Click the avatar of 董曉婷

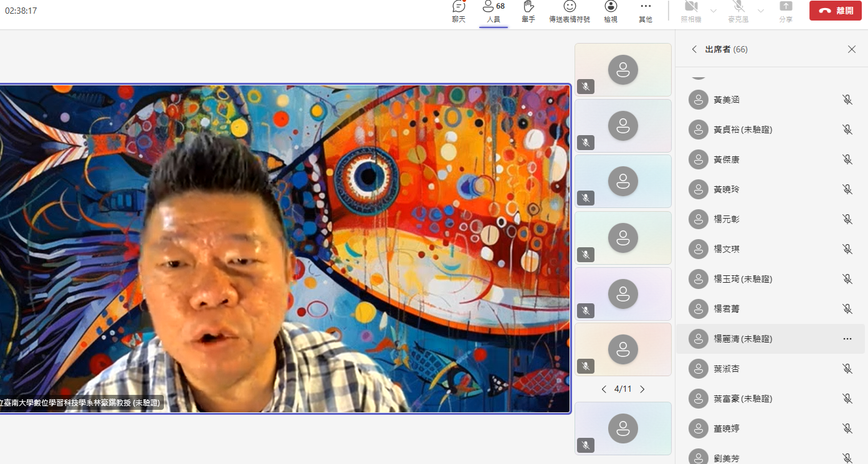click(x=699, y=428)
